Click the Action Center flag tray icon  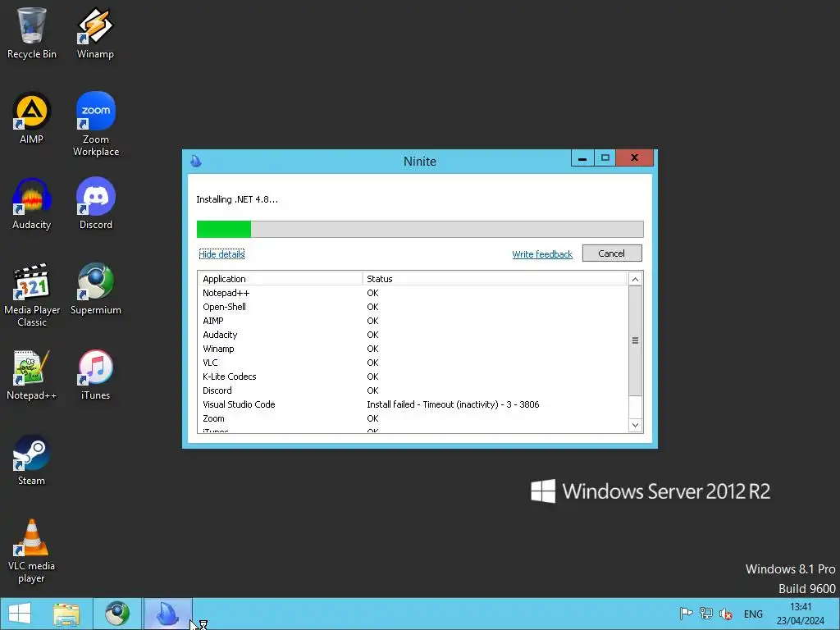(686, 614)
